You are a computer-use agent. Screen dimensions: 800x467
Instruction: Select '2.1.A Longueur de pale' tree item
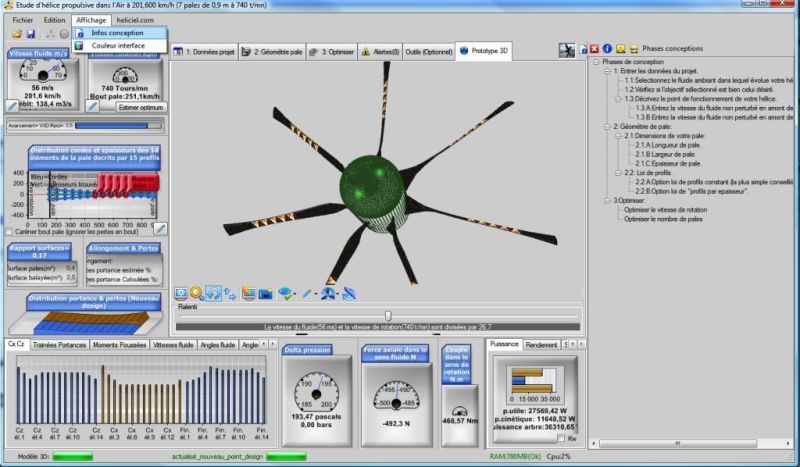668,145
